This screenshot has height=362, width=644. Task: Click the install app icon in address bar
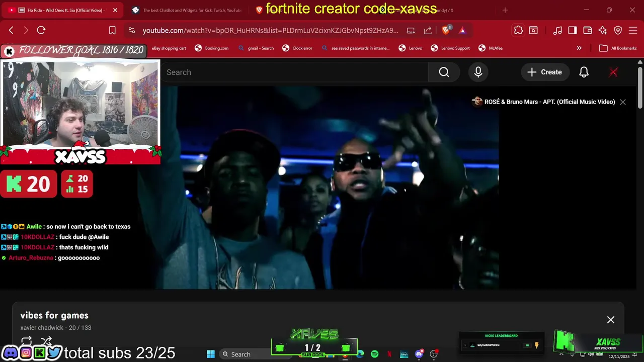tap(411, 30)
